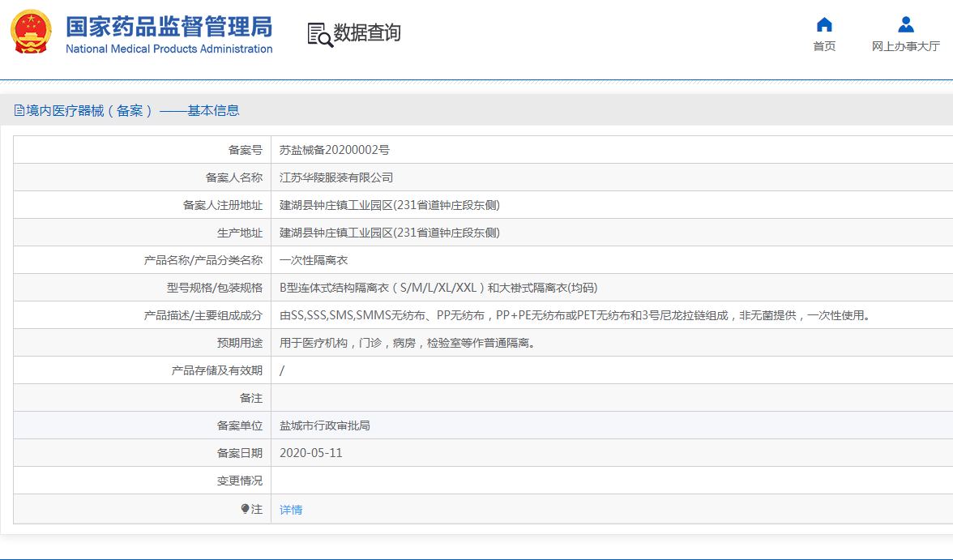The image size is (953, 560).
Task: Open the 详情 link
Action: point(291,510)
